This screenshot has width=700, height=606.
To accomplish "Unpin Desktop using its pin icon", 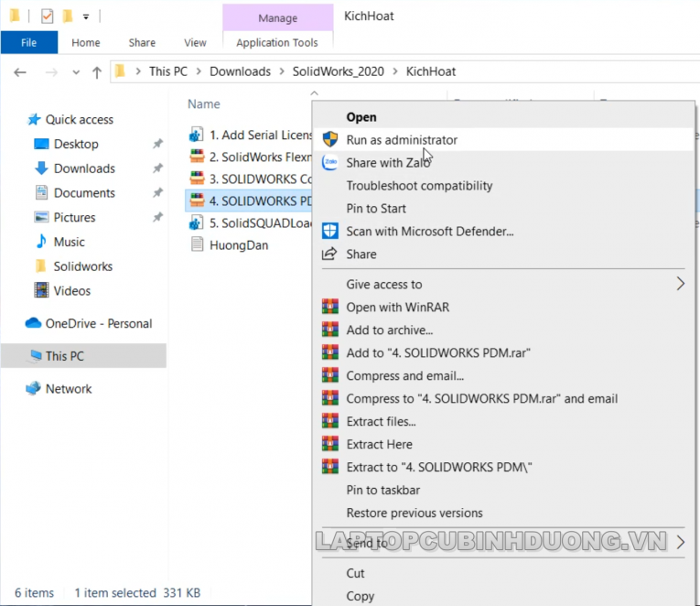I will pyautogui.click(x=157, y=144).
